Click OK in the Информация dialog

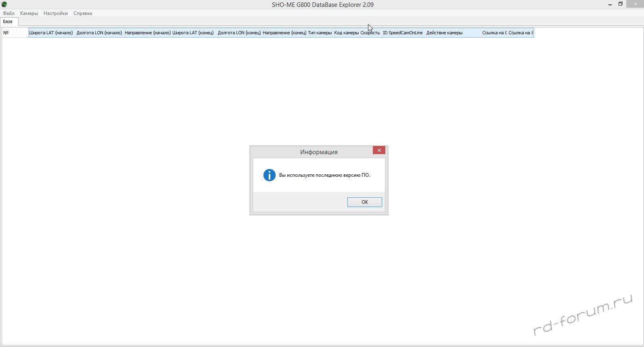point(365,202)
